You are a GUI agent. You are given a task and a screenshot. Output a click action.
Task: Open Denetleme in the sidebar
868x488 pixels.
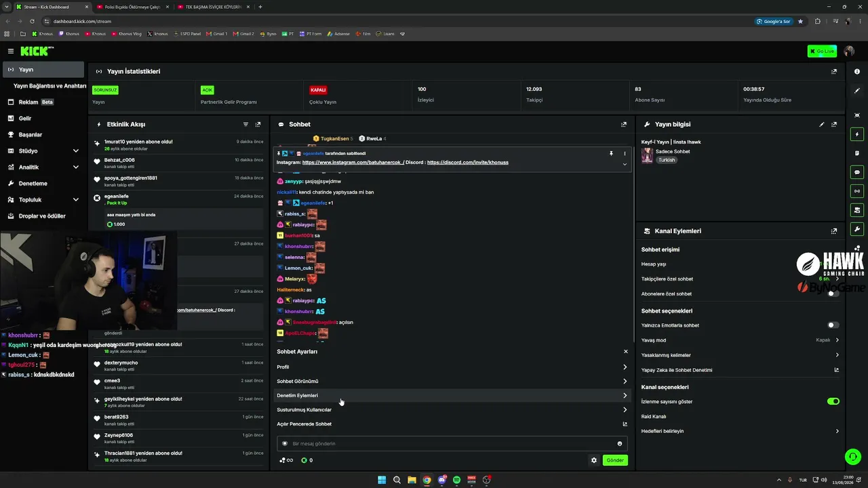(43, 184)
